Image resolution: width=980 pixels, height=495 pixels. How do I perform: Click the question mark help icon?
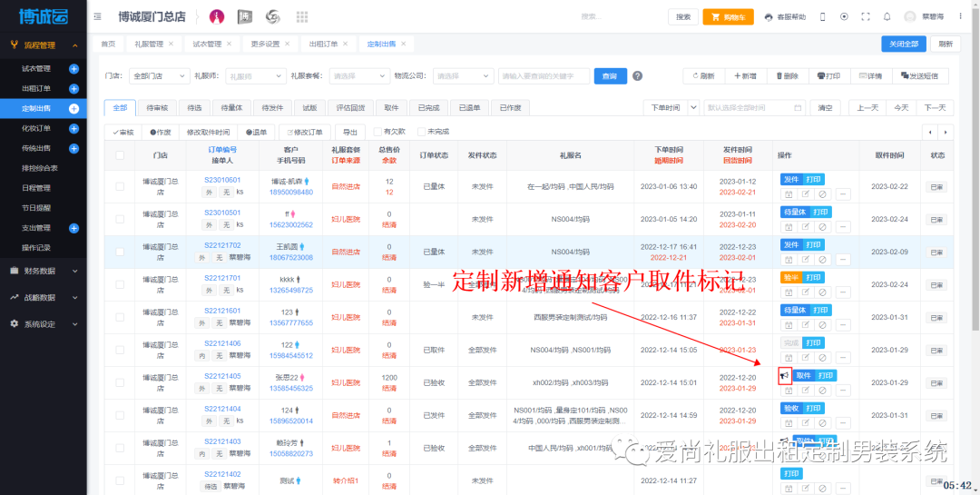click(638, 75)
